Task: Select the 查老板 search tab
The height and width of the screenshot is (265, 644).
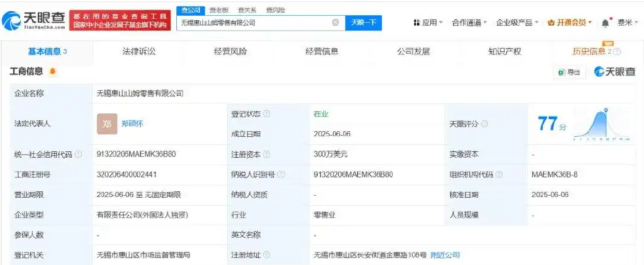Action: click(219, 10)
